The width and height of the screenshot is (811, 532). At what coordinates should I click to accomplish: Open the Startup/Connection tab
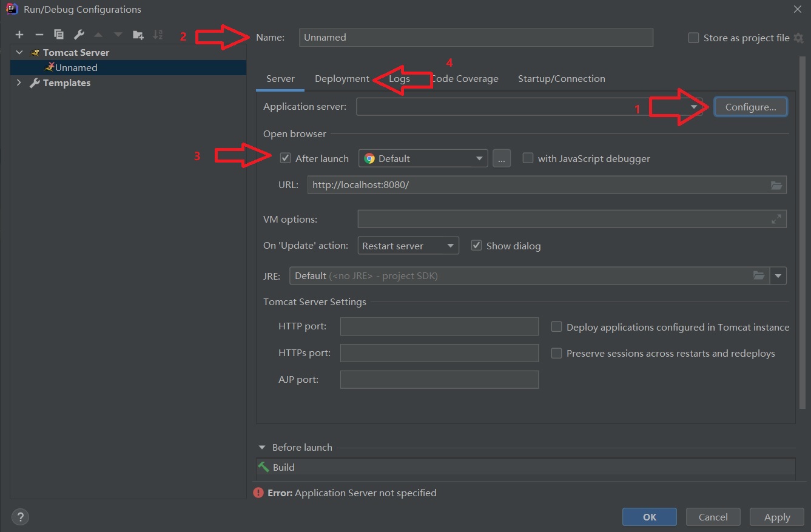click(x=561, y=79)
